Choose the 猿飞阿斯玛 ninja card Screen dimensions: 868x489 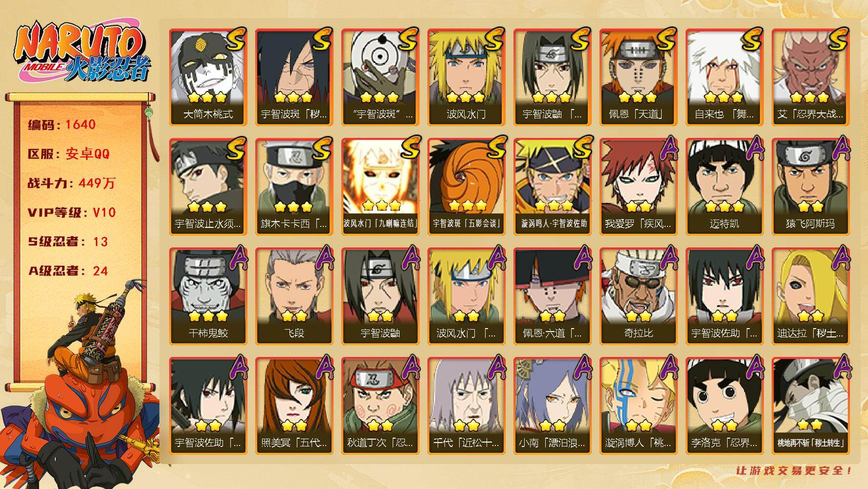pyautogui.click(x=810, y=187)
